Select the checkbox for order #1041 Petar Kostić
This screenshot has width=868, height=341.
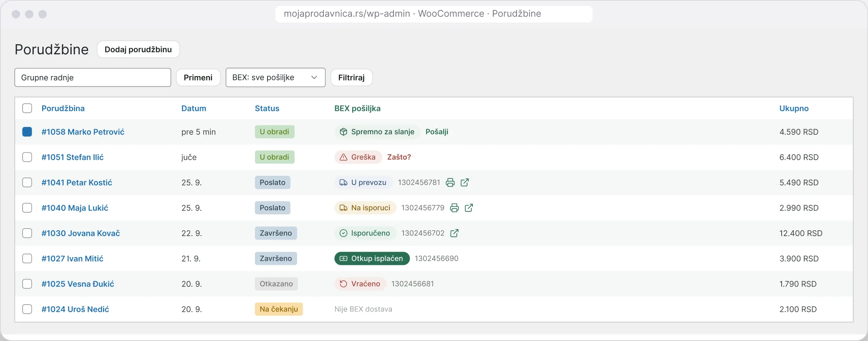coord(27,183)
